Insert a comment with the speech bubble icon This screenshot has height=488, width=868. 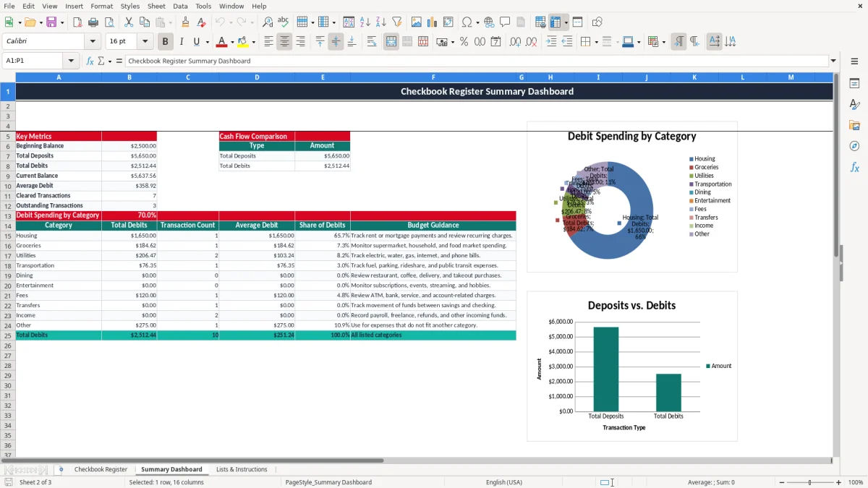point(505,22)
